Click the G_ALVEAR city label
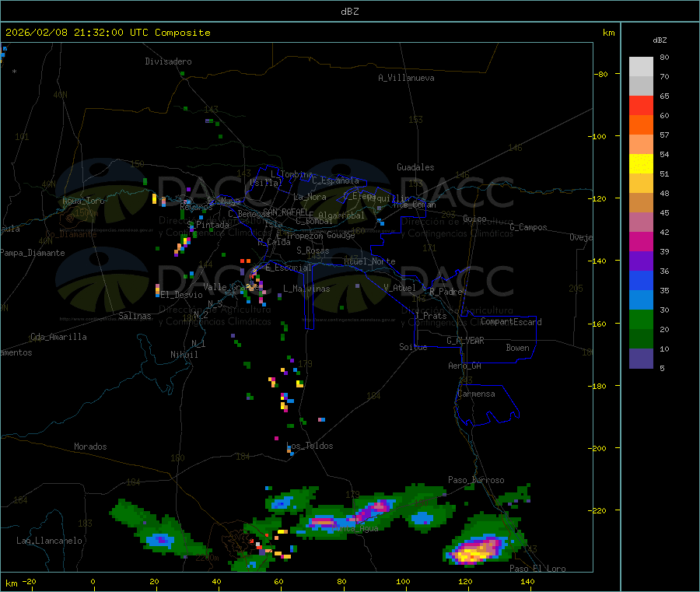 click(465, 341)
